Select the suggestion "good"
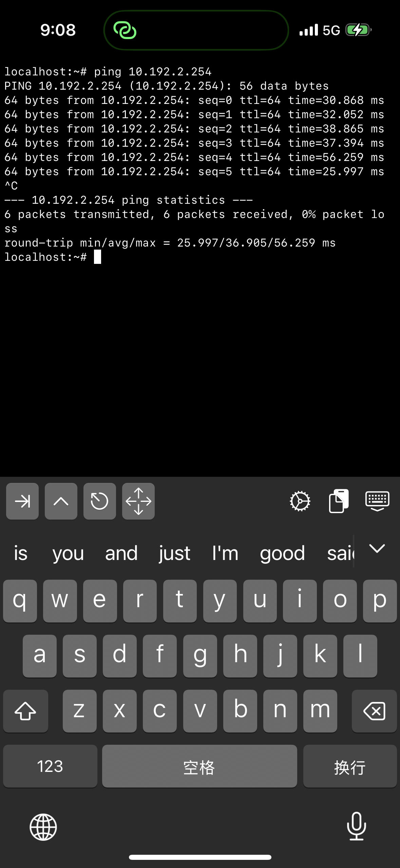 282,553
